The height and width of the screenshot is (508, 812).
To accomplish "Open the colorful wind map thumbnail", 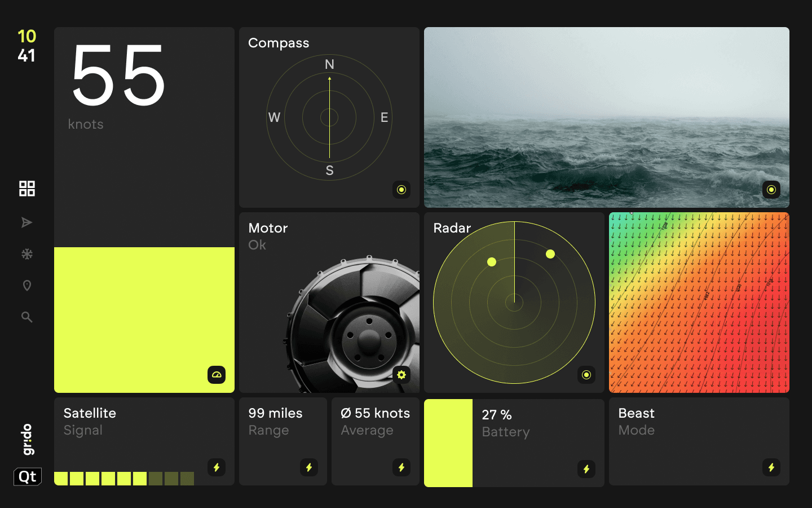I will pyautogui.click(x=699, y=303).
